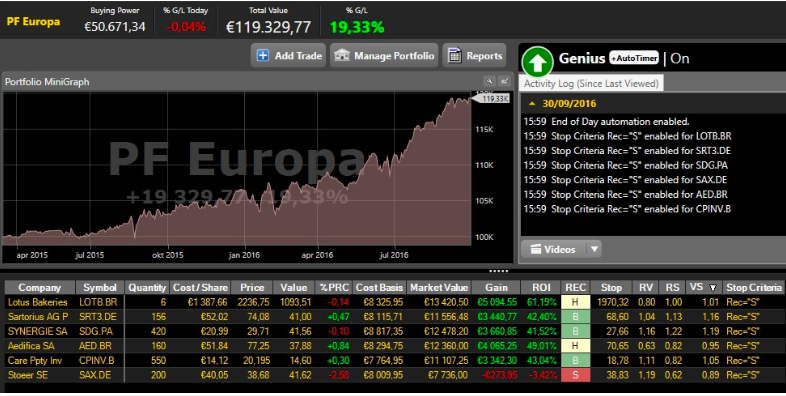Click the building icon on Manage Portfolio
The width and height of the screenshot is (786, 396).
coord(342,55)
